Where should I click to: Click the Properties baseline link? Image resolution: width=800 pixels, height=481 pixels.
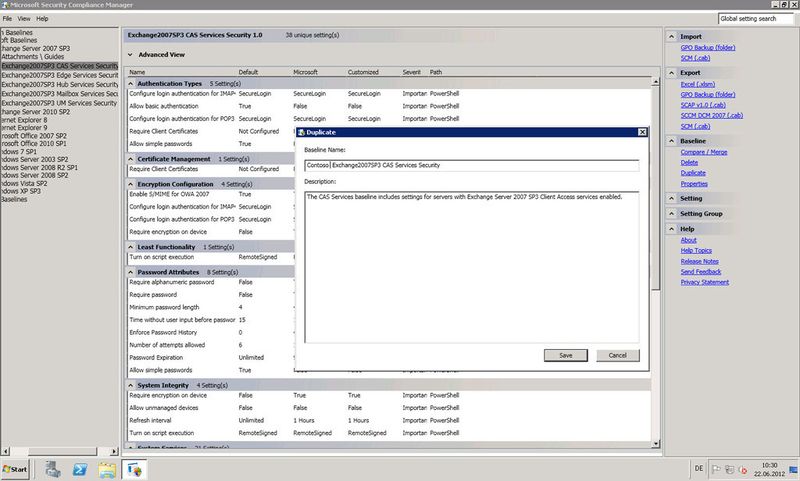pyautogui.click(x=694, y=184)
